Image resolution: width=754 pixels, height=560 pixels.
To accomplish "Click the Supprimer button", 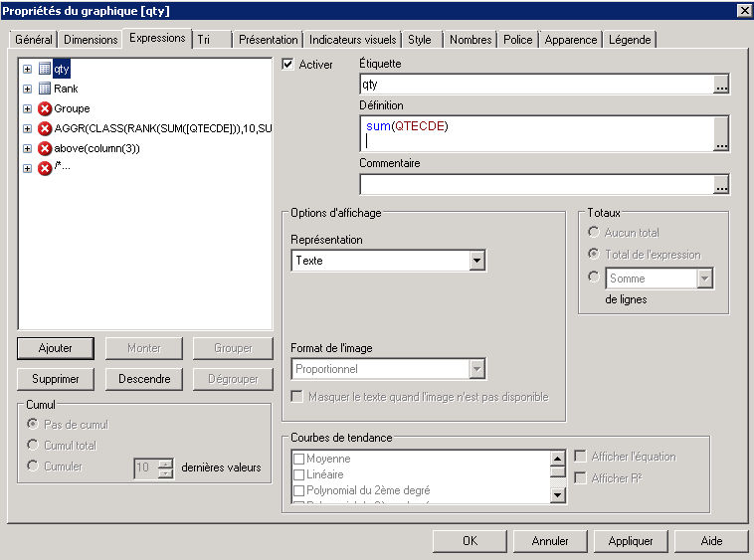I will pyautogui.click(x=56, y=379).
